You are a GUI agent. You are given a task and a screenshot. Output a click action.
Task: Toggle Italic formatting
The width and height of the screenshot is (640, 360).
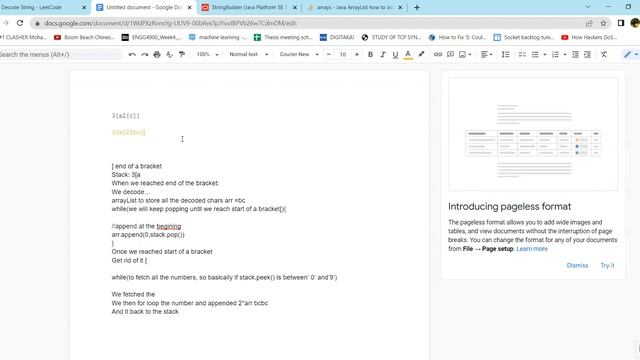click(x=382, y=54)
